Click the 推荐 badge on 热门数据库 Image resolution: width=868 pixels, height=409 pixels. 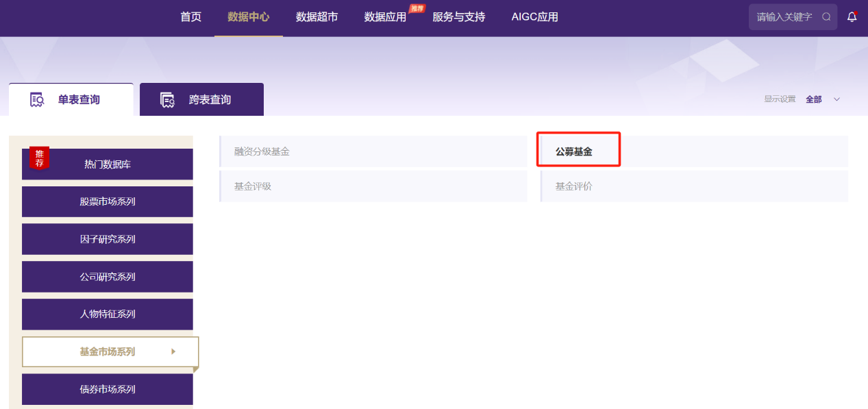[x=39, y=158]
